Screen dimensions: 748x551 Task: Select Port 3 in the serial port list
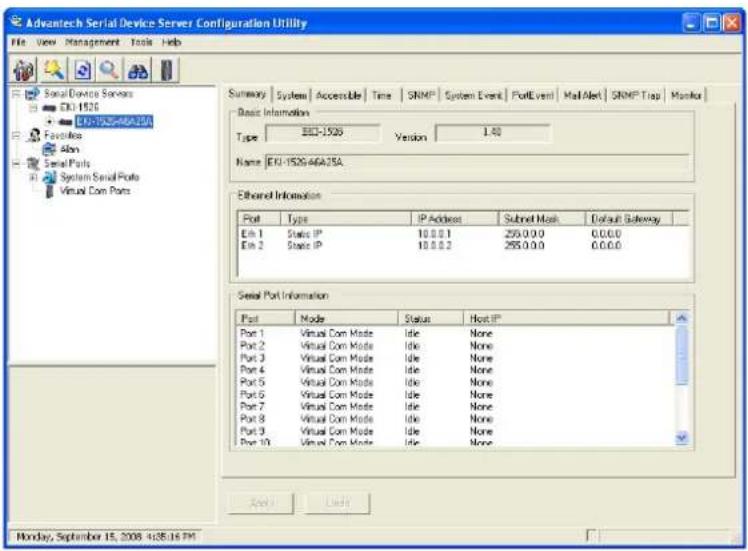click(x=456, y=358)
